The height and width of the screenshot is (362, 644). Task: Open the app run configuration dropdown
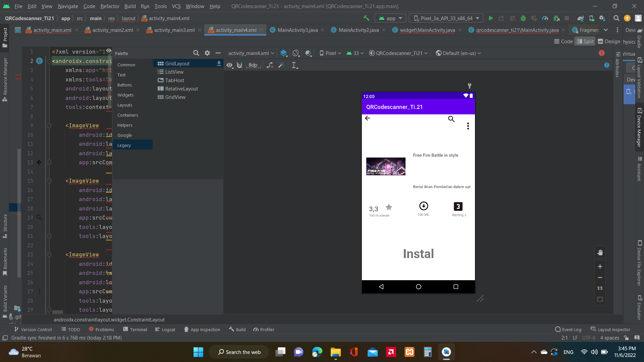click(390, 18)
